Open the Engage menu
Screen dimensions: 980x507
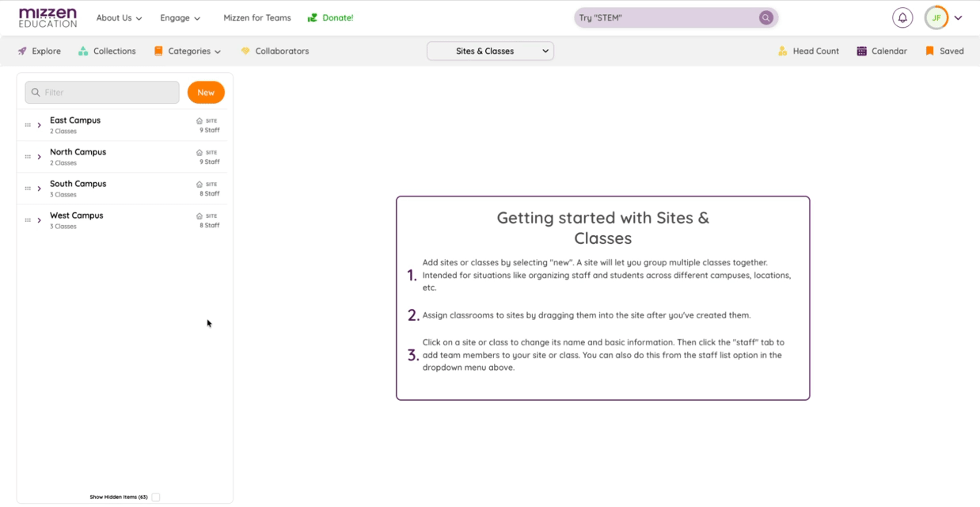(x=180, y=18)
